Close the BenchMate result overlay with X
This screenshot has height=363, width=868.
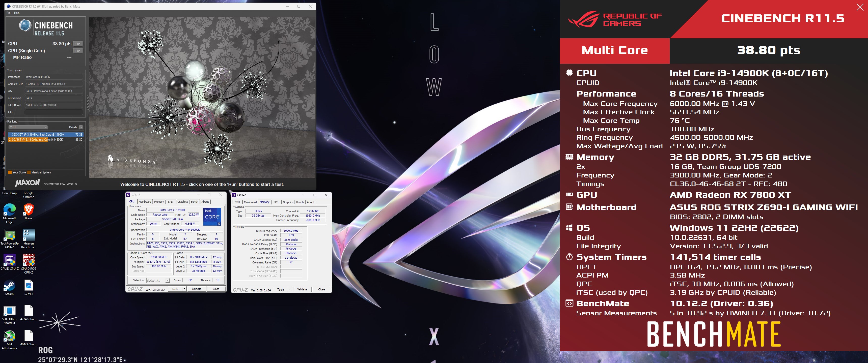(x=860, y=7)
